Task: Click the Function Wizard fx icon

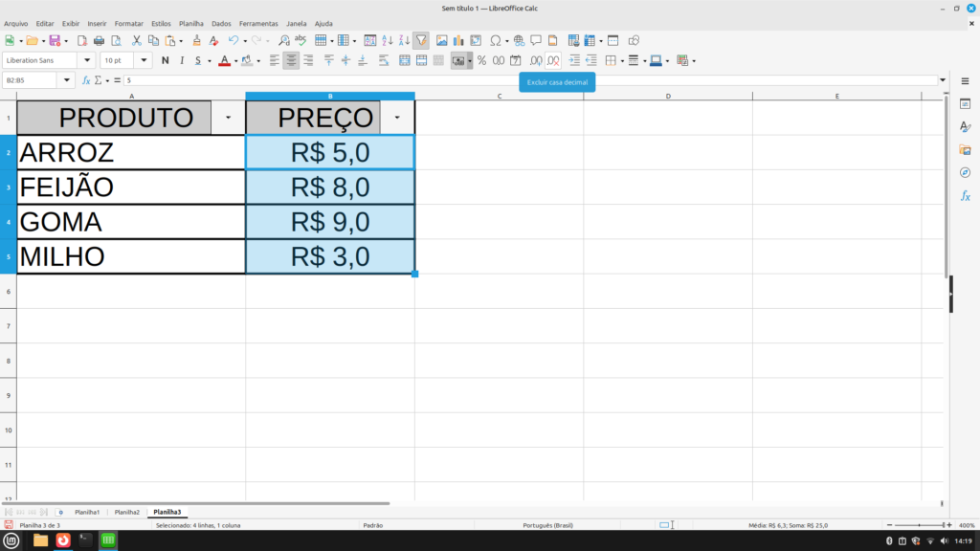Action: point(86,80)
